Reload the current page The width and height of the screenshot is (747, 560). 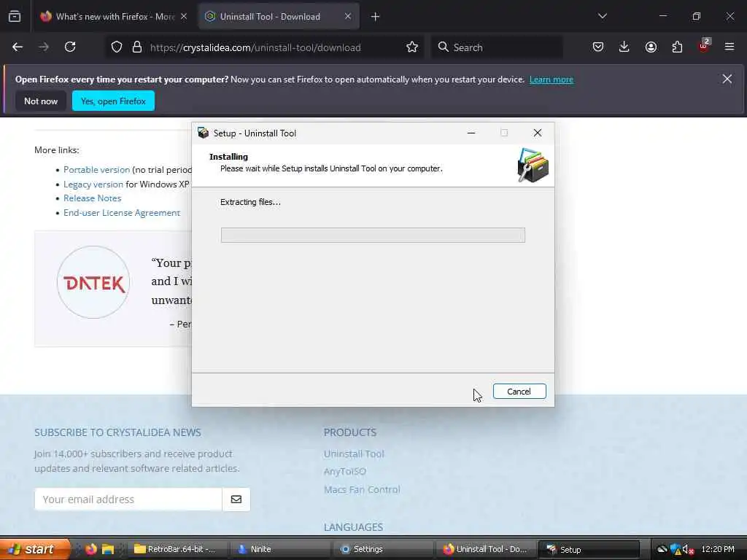[x=70, y=47]
